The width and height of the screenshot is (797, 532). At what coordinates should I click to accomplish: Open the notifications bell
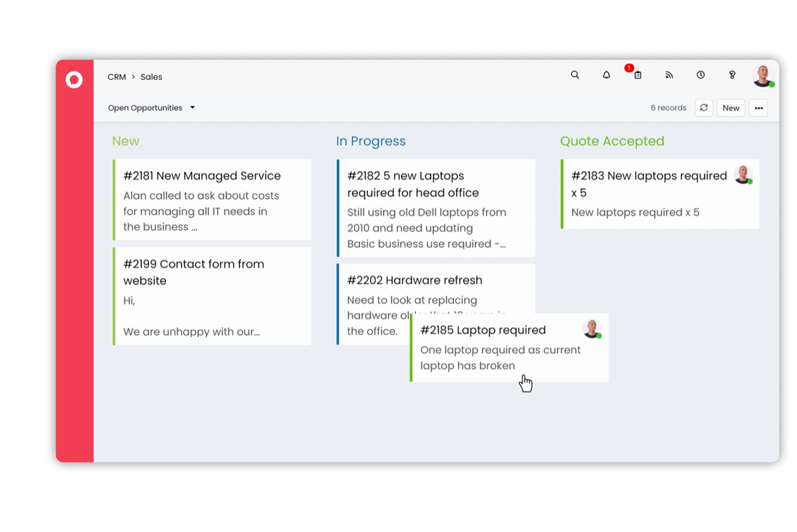(607, 75)
